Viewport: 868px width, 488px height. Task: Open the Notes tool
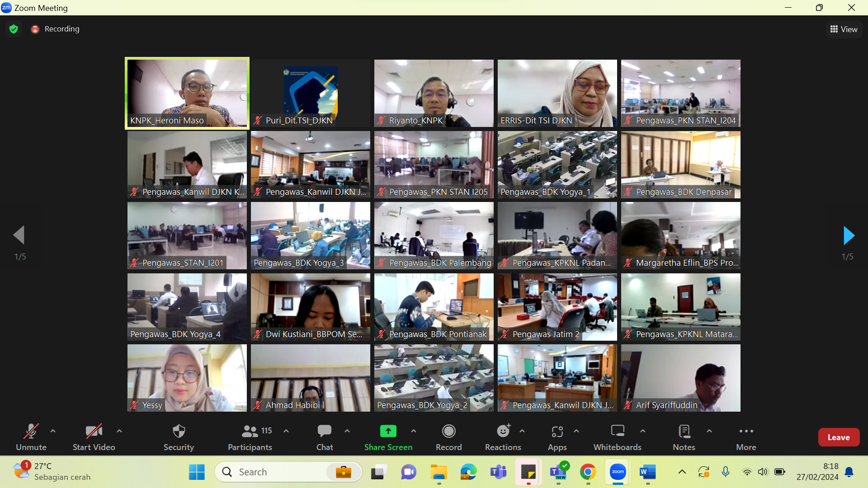(x=684, y=437)
